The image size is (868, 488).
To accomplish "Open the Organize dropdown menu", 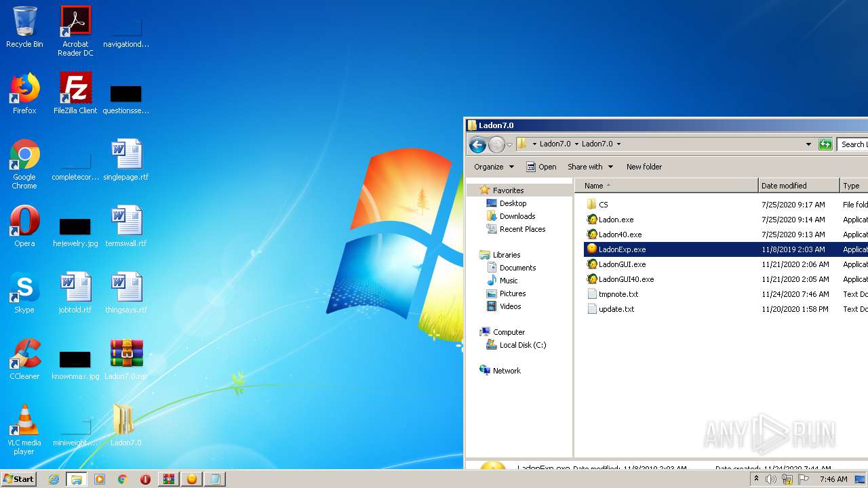I will coord(494,167).
